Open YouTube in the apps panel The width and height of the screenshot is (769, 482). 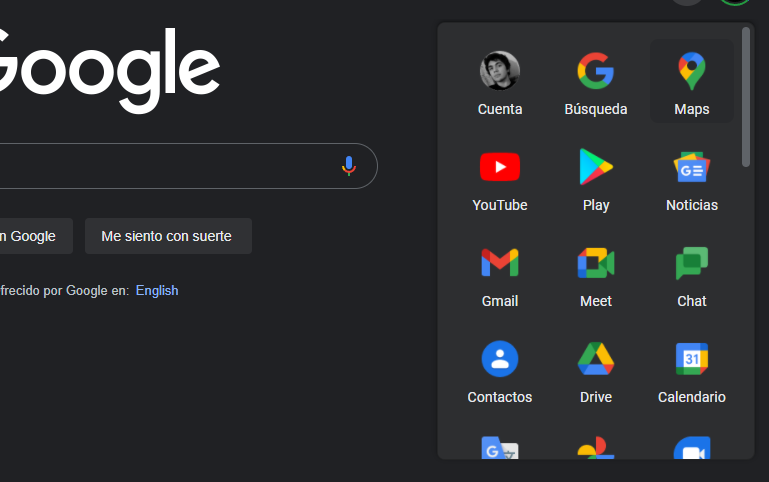click(500, 178)
